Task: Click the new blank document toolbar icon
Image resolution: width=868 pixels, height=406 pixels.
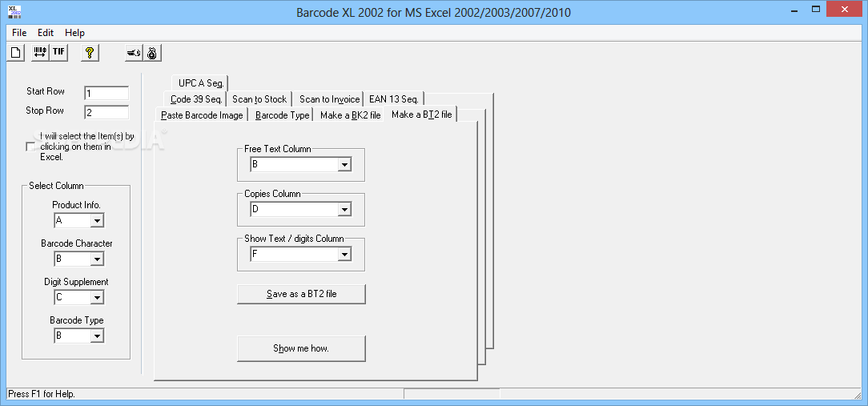Action: click(16, 53)
